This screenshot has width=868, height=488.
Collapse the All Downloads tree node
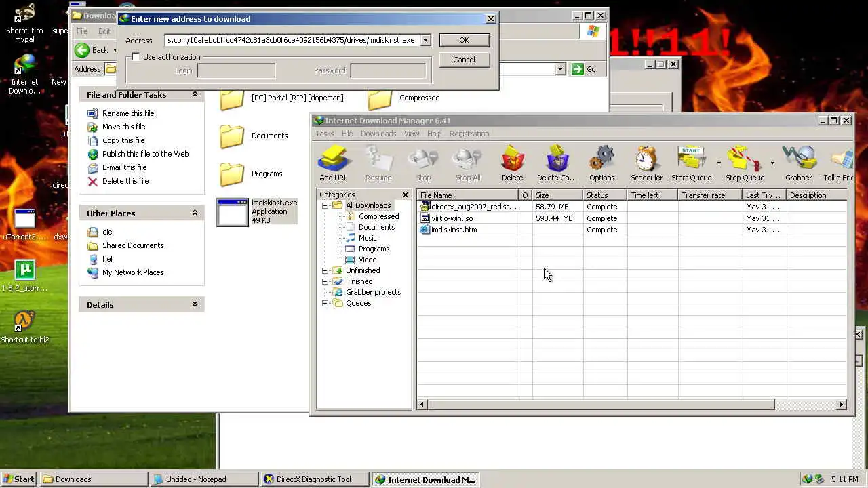[325, 205]
